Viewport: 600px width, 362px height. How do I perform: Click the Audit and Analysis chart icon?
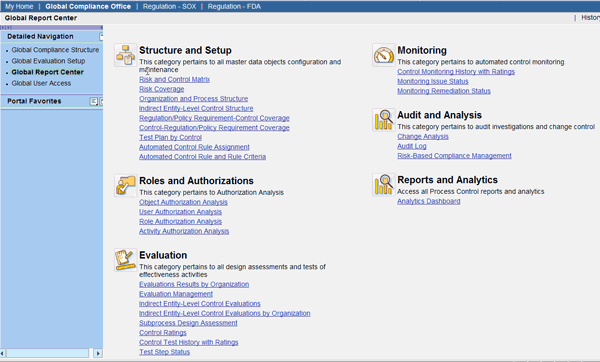(383, 120)
